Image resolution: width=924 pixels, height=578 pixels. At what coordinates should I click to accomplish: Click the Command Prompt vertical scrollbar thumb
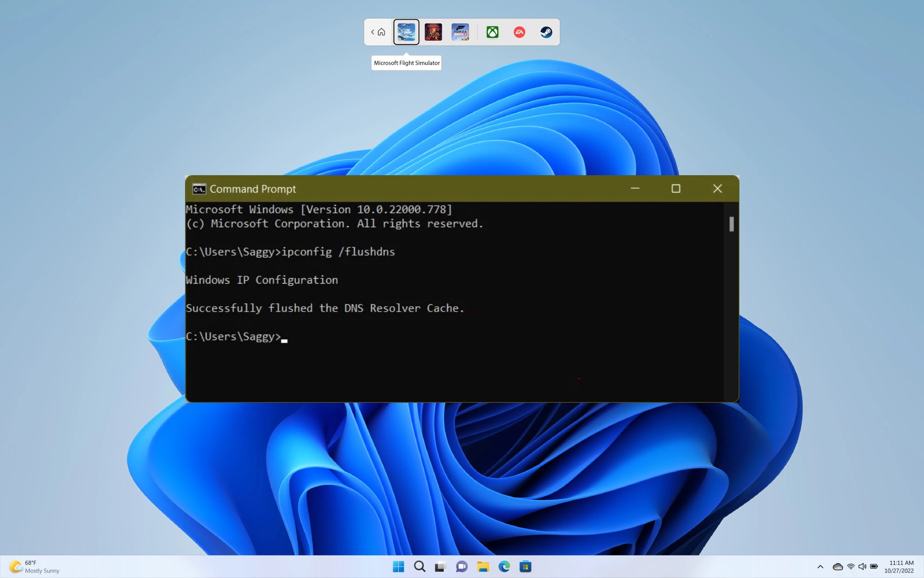tap(731, 224)
